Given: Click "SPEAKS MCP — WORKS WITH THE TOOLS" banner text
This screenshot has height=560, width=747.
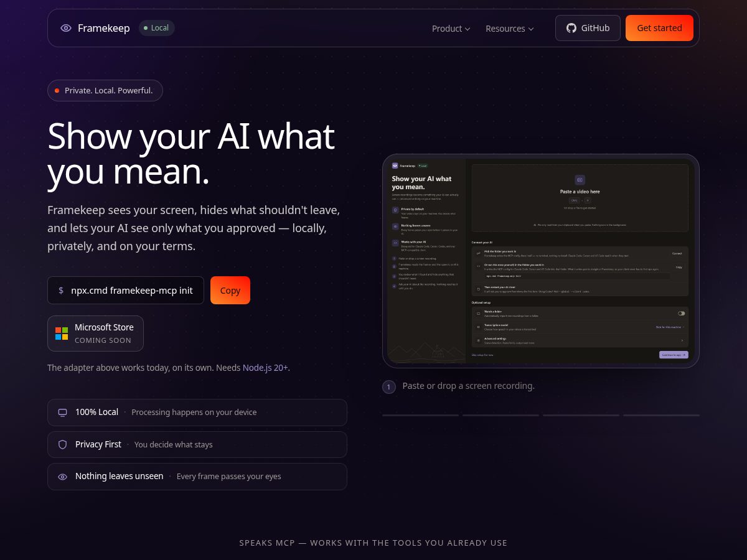Looking at the screenshot, I should 373,543.
